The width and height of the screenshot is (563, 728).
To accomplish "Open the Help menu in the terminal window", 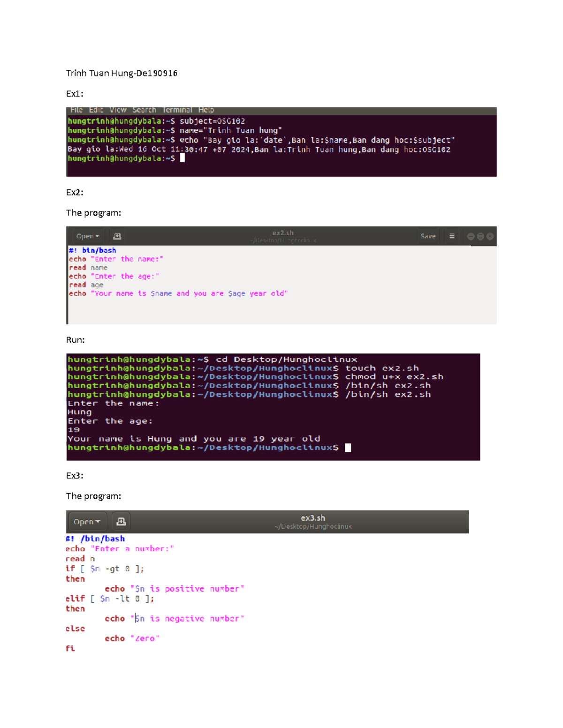I will 206,110.
